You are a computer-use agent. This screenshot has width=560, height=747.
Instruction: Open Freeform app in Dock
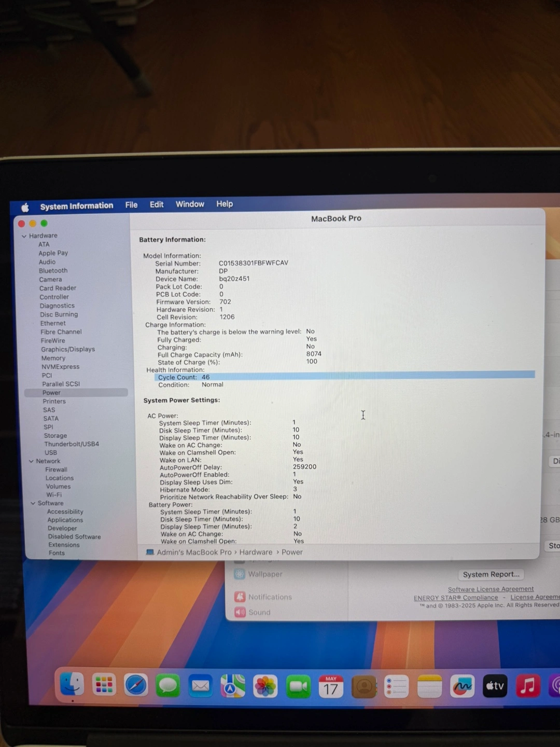pos(462,687)
